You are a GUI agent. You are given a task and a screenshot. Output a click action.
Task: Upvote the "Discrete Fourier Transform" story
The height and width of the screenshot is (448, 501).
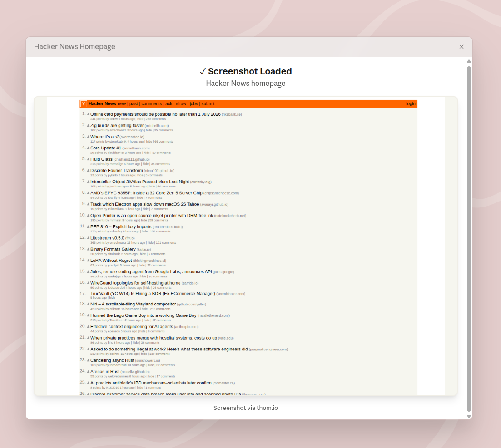[88, 170]
